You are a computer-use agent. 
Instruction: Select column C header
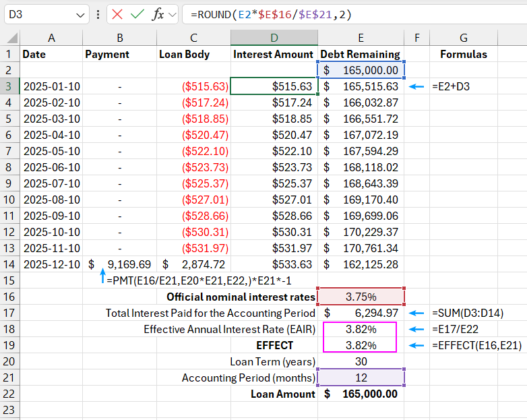pos(193,38)
